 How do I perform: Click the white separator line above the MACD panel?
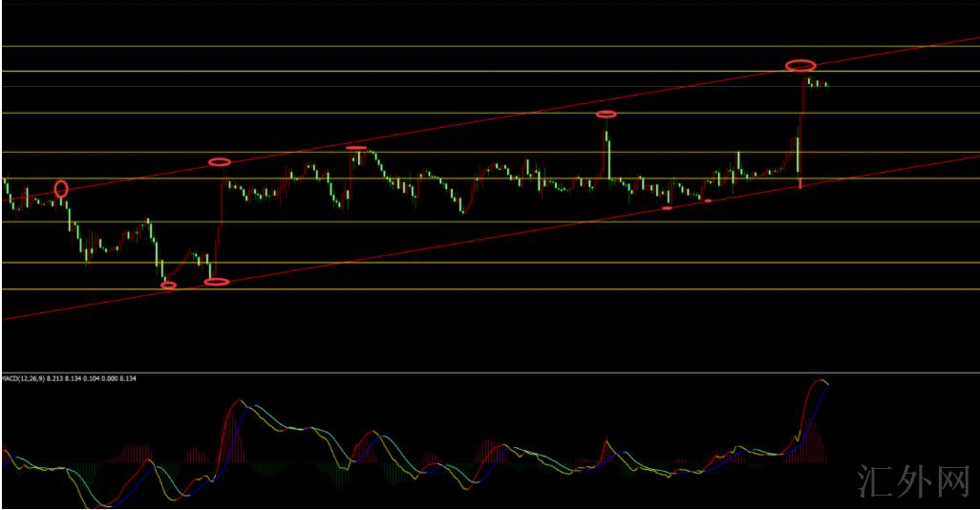(478, 372)
